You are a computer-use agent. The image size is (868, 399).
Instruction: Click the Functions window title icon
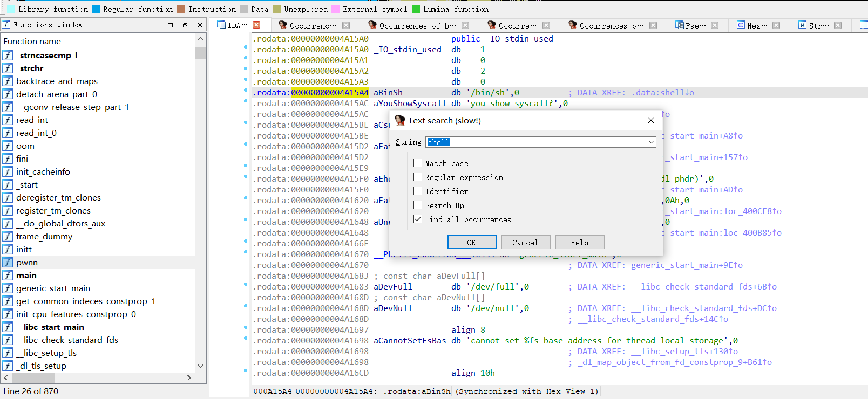(x=6, y=25)
